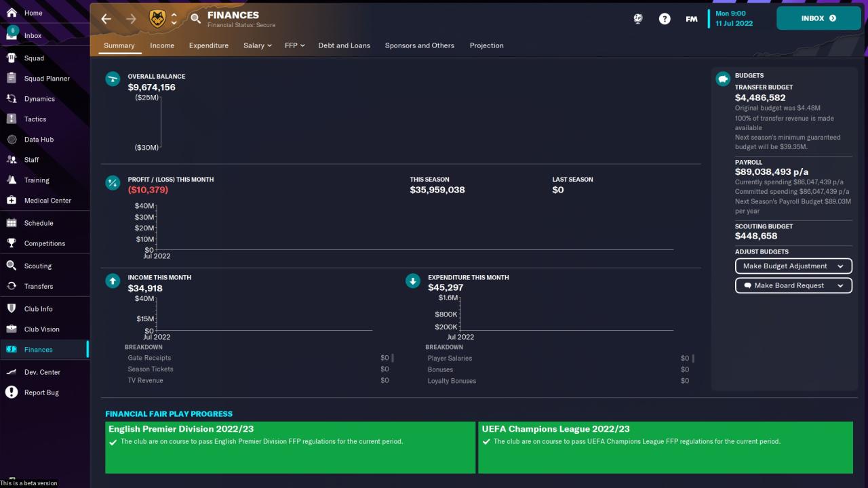
Task: Switch to Debt and Loans tab
Action: point(344,45)
